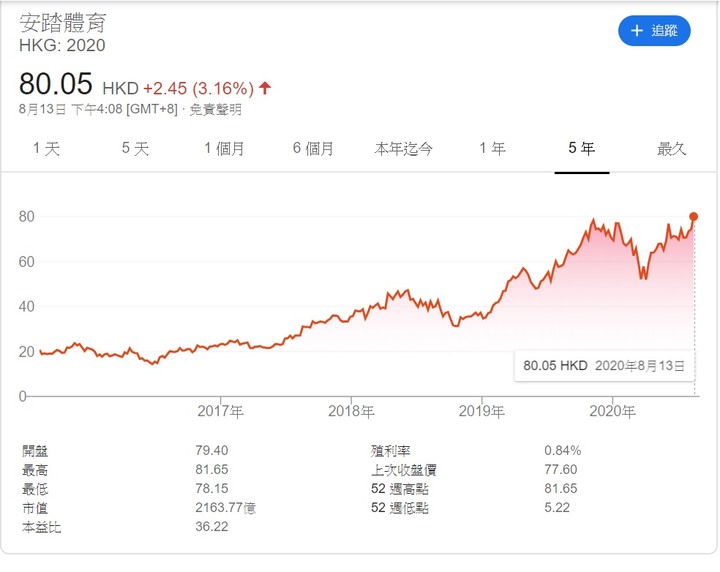The image size is (720, 572).
Task: Click the red up-arrow price change icon
Action: point(265,88)
